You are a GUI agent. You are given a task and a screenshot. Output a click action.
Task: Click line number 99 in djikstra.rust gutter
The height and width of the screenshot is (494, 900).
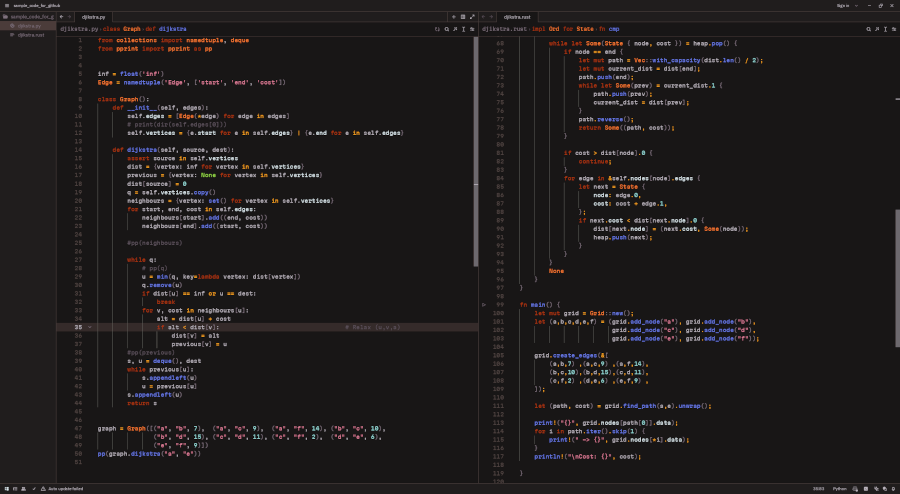tap(500, 305)
